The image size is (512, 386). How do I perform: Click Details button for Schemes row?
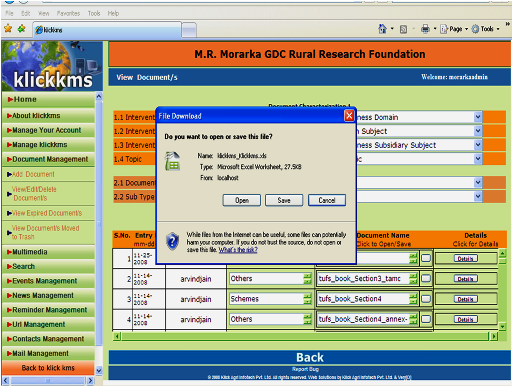tap(466, 299)
